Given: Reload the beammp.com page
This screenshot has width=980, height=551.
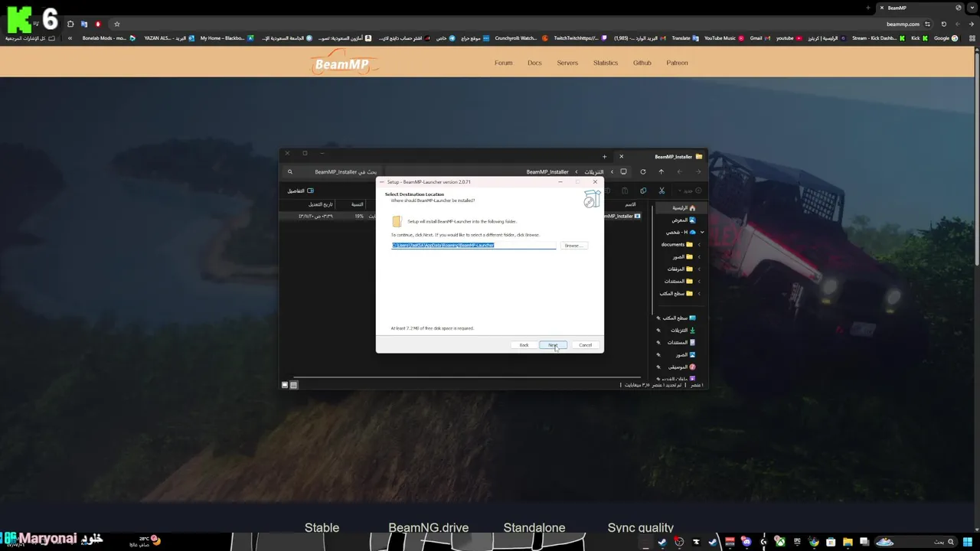Looking at the screenshot, I should coord(943,24).
